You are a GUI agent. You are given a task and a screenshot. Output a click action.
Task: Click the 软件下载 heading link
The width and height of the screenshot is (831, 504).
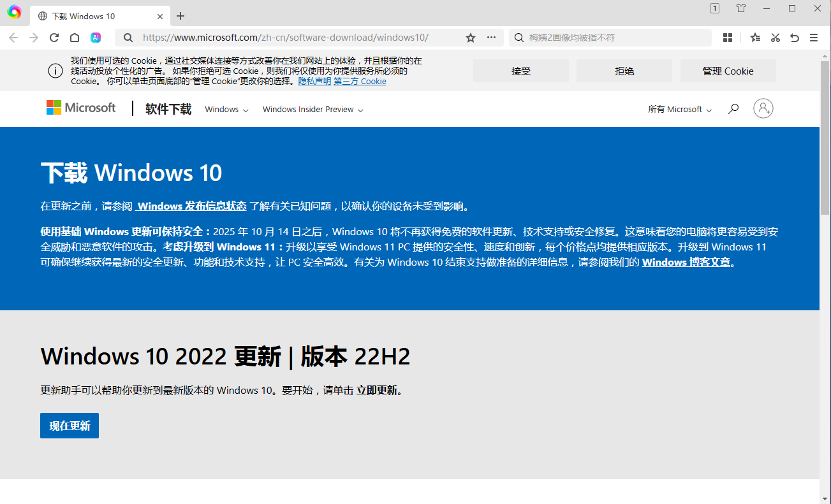coord(168,109)
